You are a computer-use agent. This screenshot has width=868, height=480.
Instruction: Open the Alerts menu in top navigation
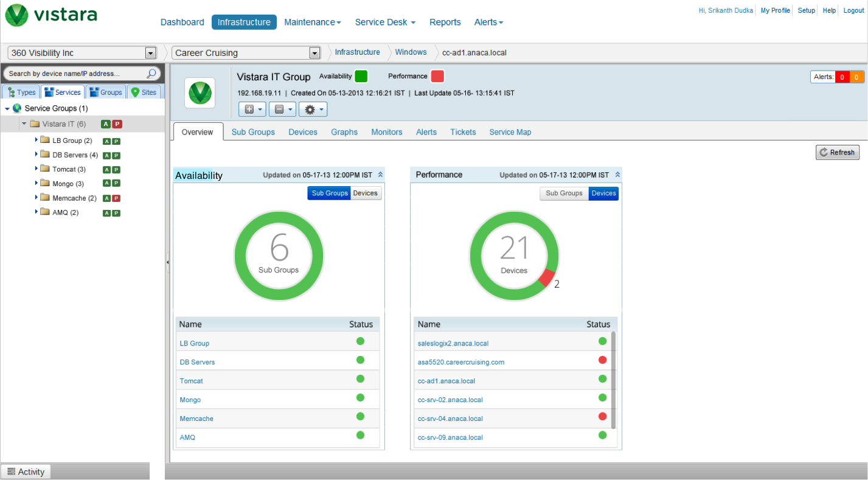pyautogui.click(x=489, y=22)
